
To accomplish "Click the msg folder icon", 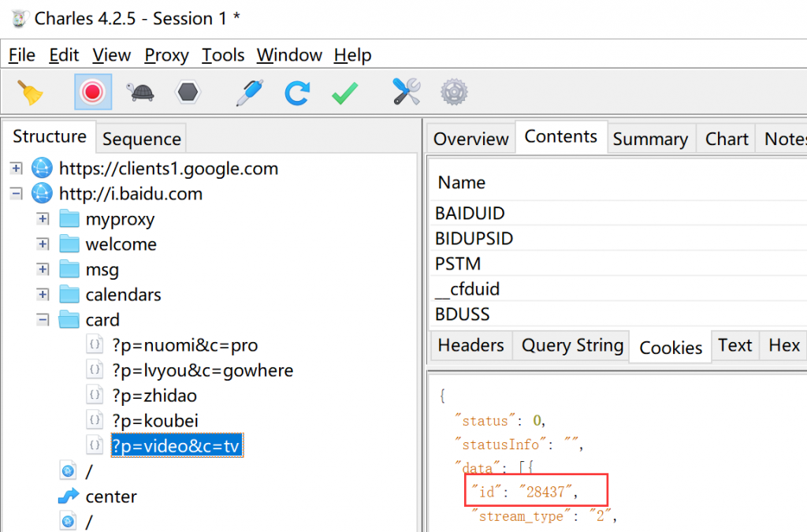I will pyautogui.click(x=69, y=269).
